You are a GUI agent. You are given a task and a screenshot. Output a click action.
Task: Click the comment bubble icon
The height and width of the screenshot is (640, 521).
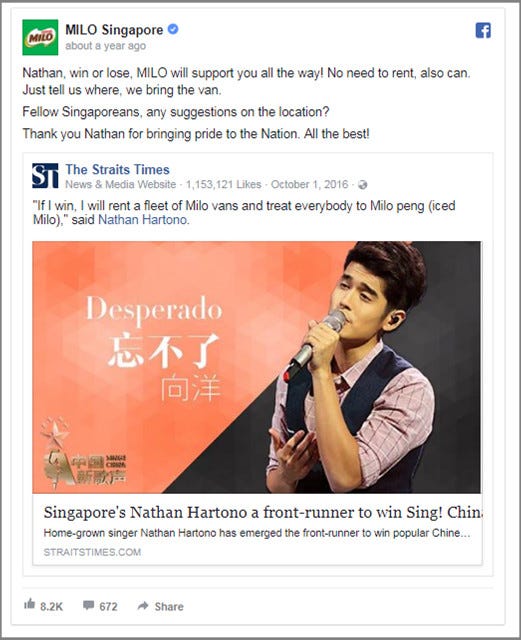coord(88,605)
